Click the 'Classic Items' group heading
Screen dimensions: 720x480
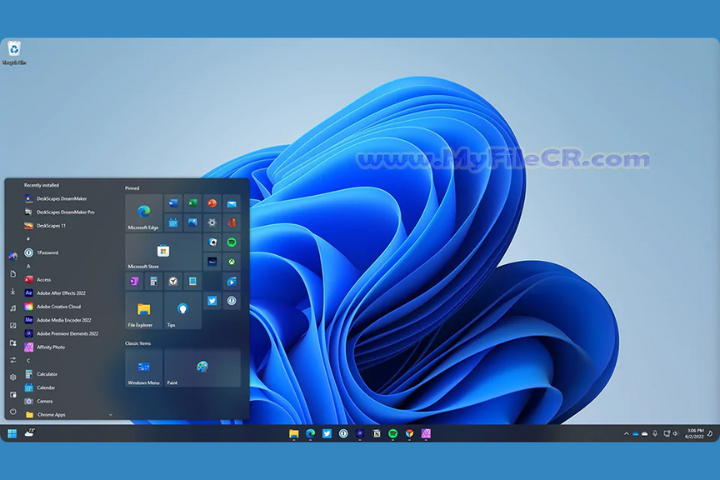pyautogui.click(x=138, y=343)
